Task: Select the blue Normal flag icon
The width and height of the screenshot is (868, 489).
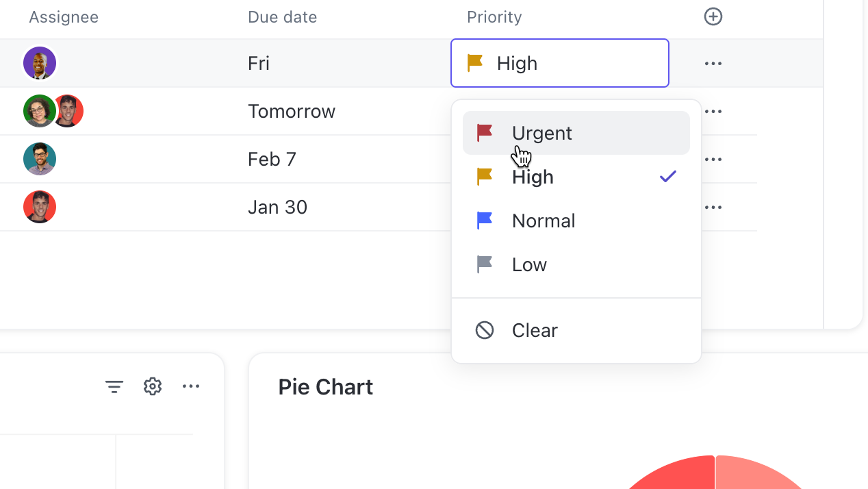Action: pyautogui.click(x=484, y=220)
